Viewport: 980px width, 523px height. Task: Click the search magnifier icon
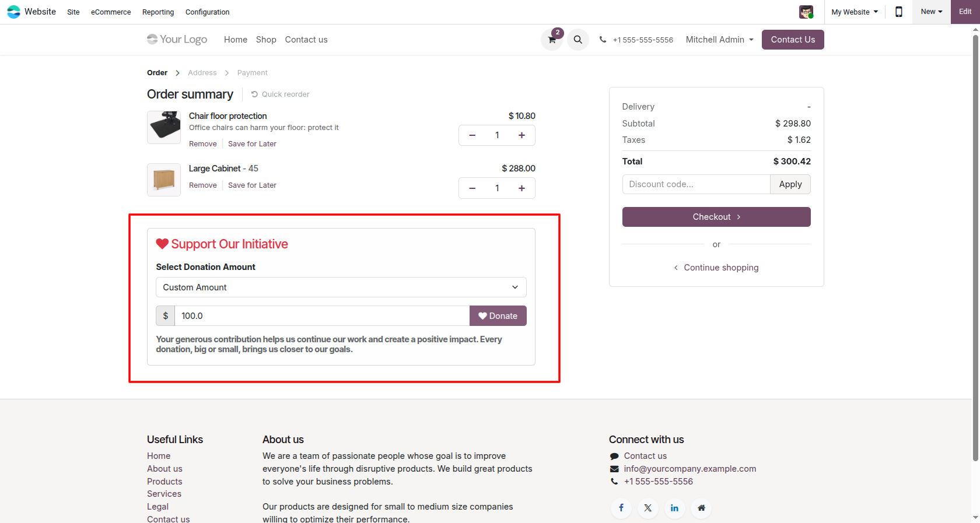pos(577,40)
